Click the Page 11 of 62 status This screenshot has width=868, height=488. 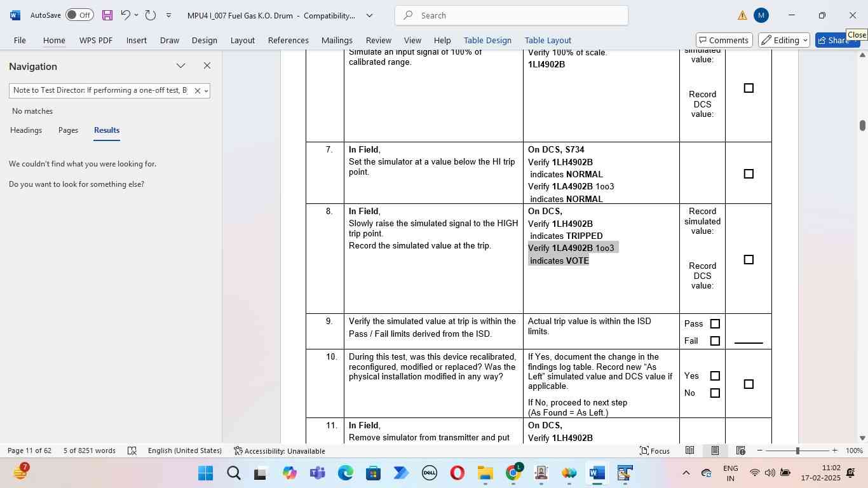coord(29,451)
